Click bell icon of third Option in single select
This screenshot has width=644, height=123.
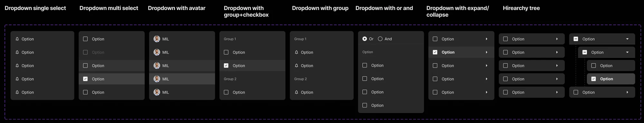[x=17, y=66]
